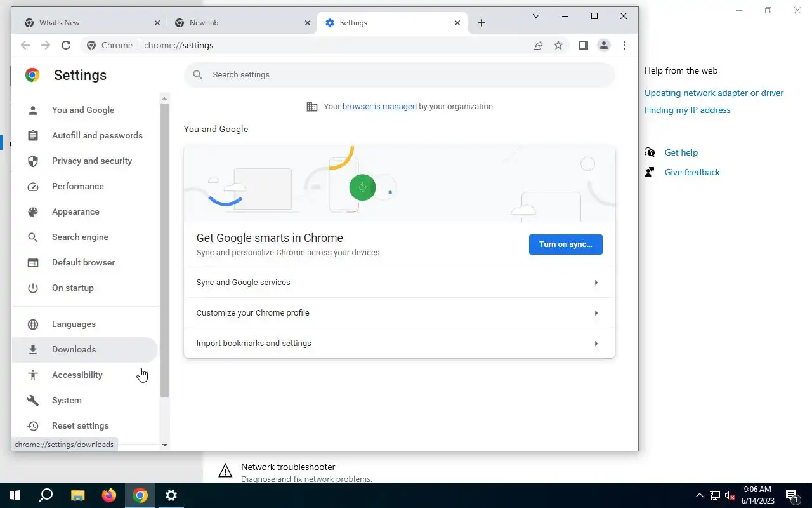Viewport: 812px width, 508px height.
Task: Click the Performance gauge icon
Action: point(33,186)
